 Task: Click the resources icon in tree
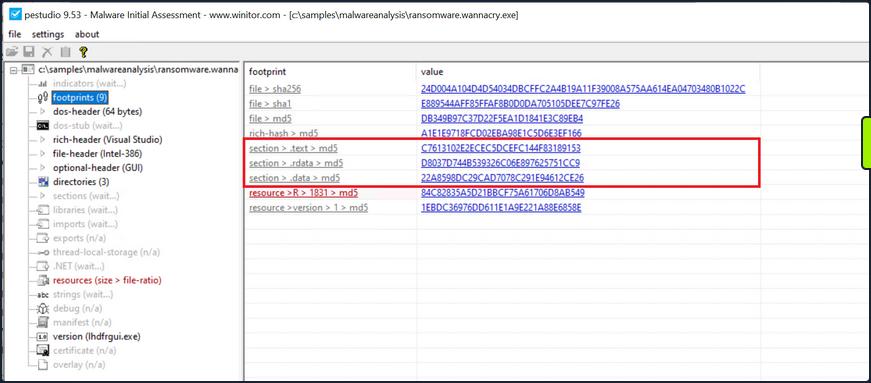(43, 280)
